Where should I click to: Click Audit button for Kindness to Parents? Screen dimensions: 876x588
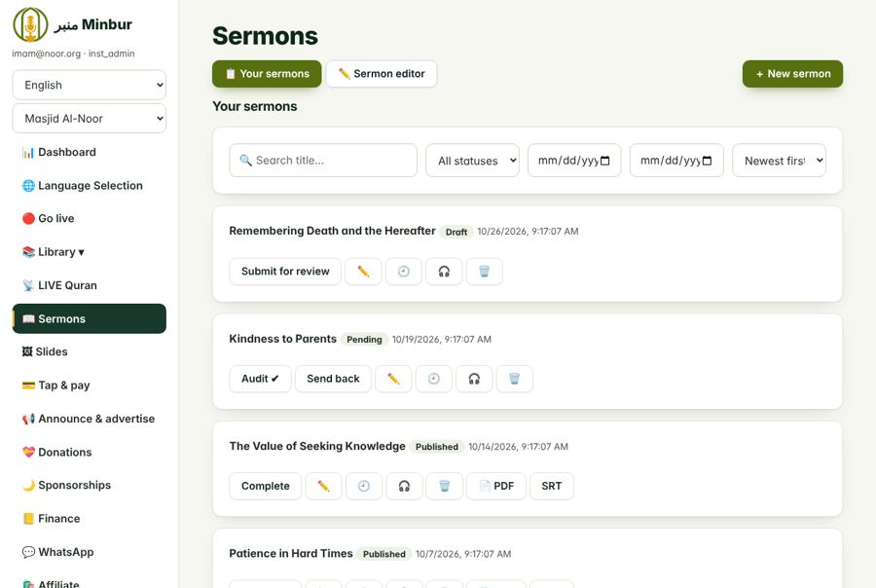[260, 379]
